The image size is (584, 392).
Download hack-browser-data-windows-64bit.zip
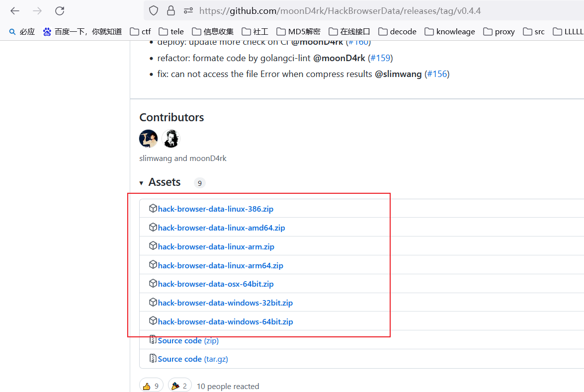[x=225, y=321]
